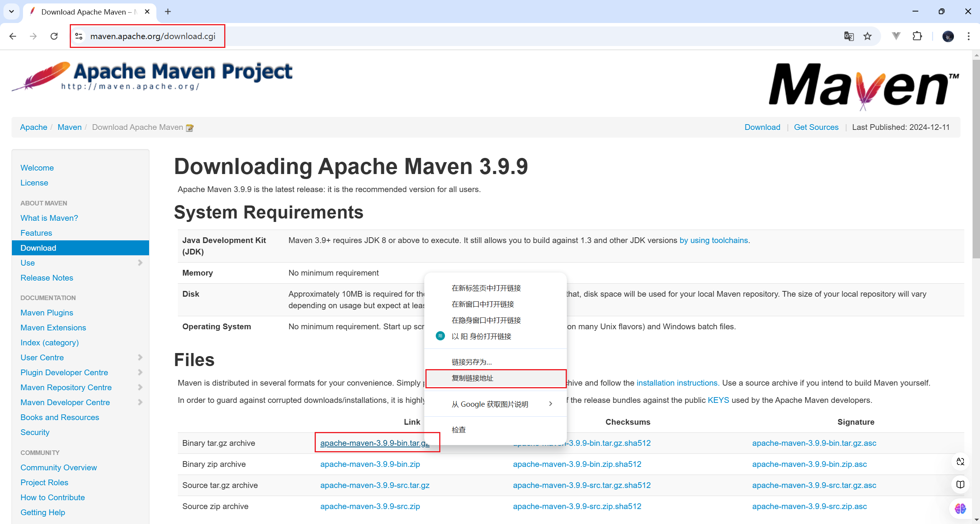Open What is Maven? sidebar link
980x524 pixels.
[x=49, y=218]
